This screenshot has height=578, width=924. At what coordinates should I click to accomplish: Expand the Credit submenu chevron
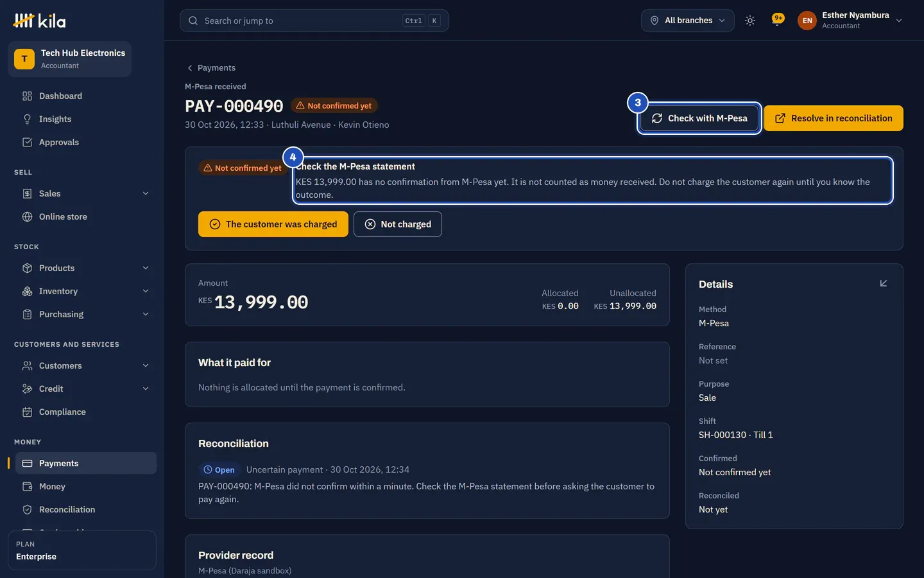pyautogui.click(x=146, y=389)
